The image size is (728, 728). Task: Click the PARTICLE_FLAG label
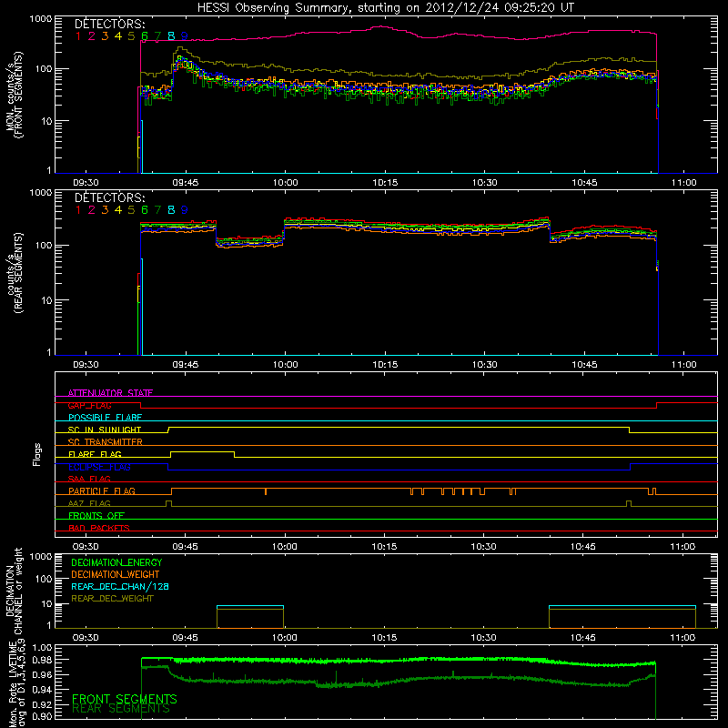[102, 490]
